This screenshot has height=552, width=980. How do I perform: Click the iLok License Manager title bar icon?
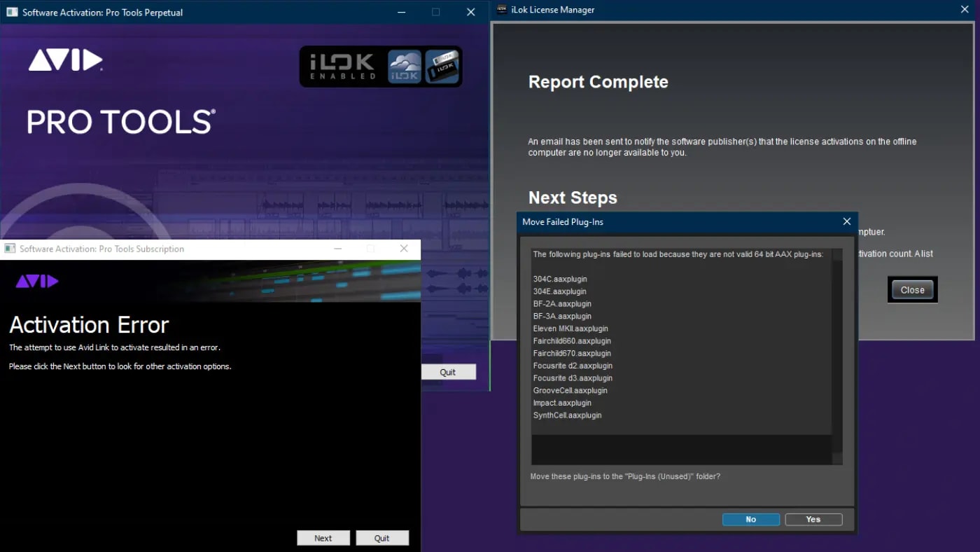pyautogui.click(x=501, y=9)
